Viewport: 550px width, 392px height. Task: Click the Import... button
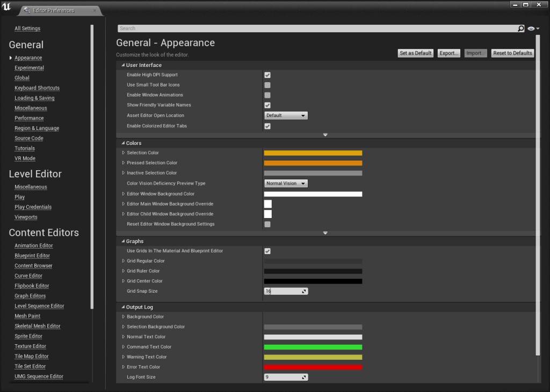(x=476, y=53)
